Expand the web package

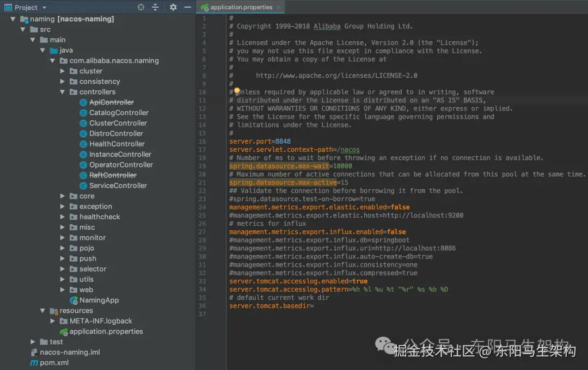pos(62,290)
